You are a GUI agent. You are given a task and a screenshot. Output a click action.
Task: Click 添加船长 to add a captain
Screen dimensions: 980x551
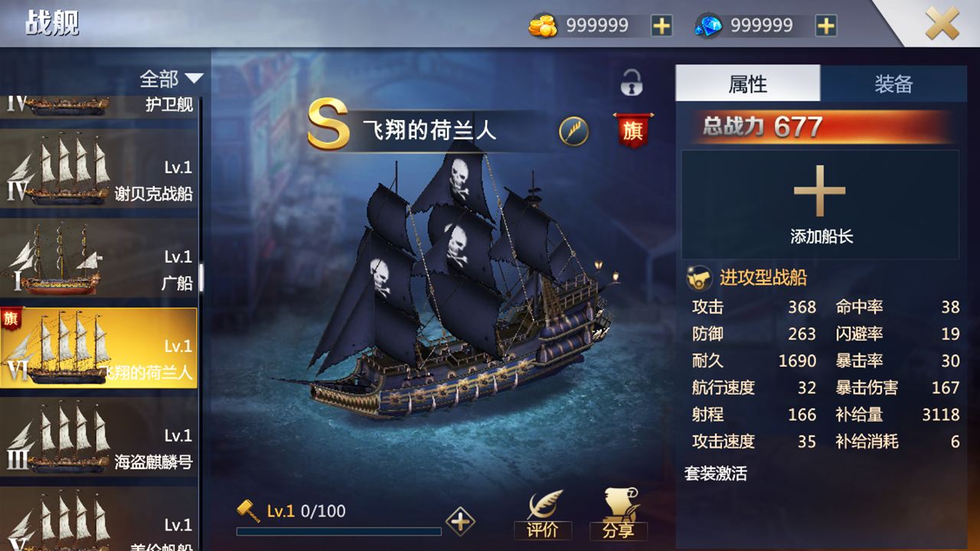(x=820, y=204)
